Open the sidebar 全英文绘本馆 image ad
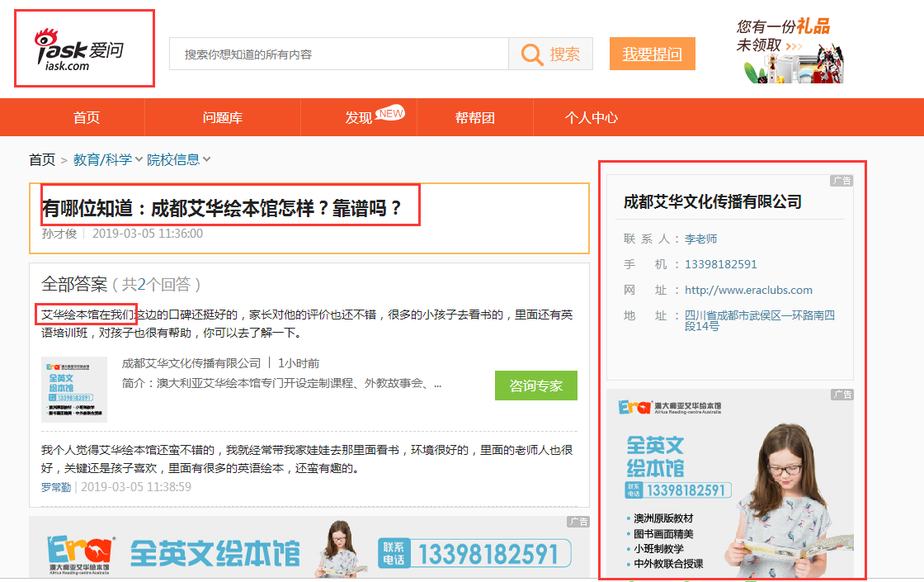Image resolution: width=924 pixels, height=582 pixels. click(x=730, y=483)
